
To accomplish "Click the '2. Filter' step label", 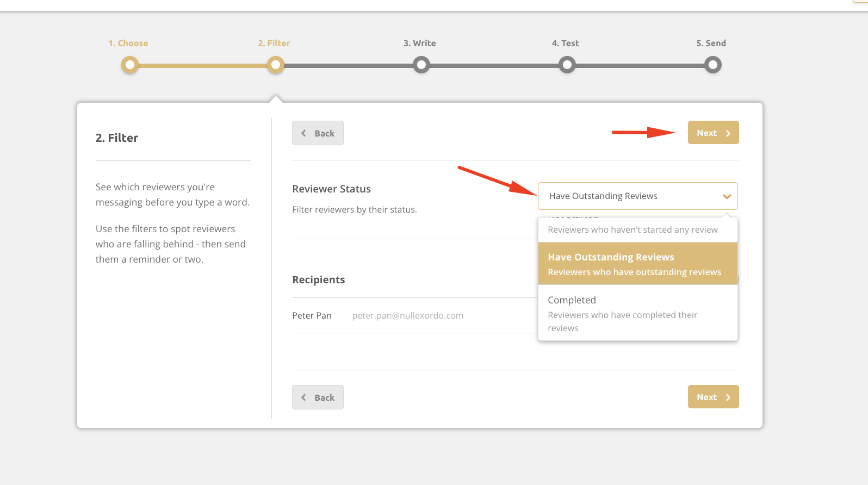I will pyautogui.click(x=274, y=43).
